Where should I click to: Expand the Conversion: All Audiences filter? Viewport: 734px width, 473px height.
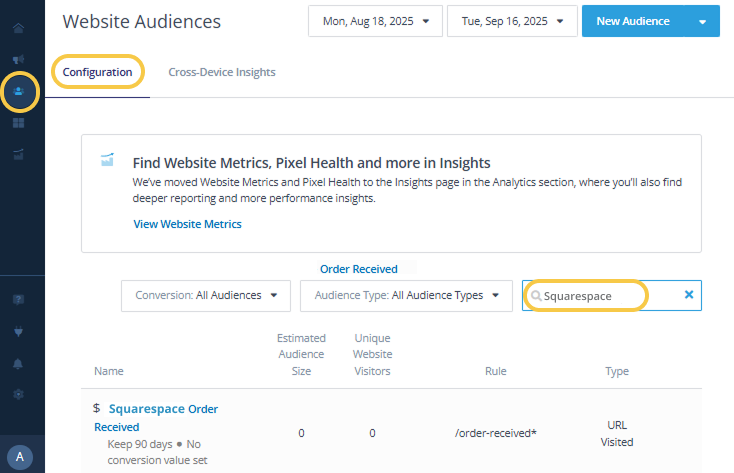click(x=205, y=296)
